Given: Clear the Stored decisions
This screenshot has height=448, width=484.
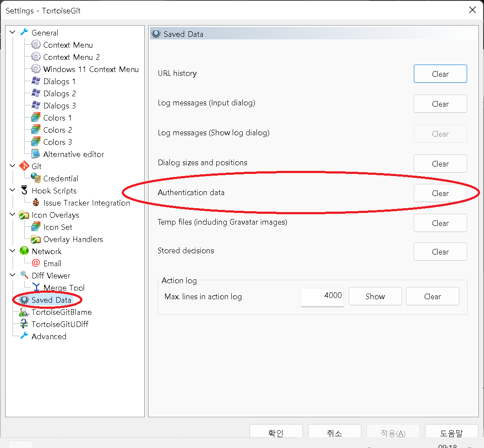Looking at the screenshot, I should coord(440,252).
